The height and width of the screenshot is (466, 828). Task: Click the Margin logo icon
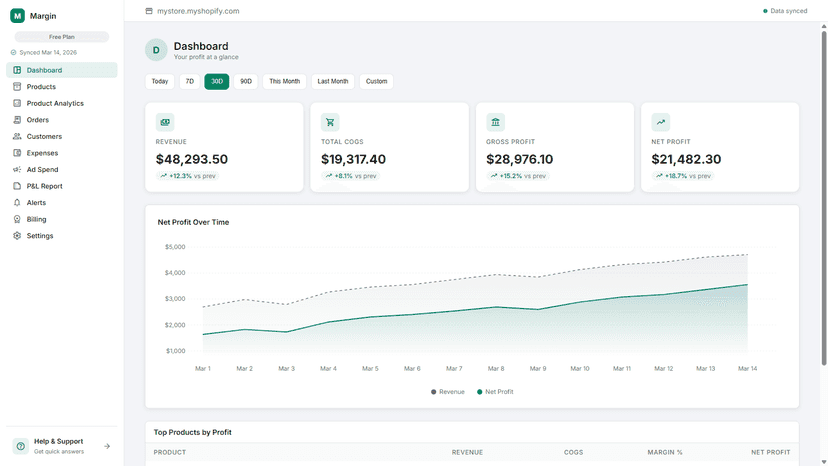pyautogui.click(x=17, y=16)
